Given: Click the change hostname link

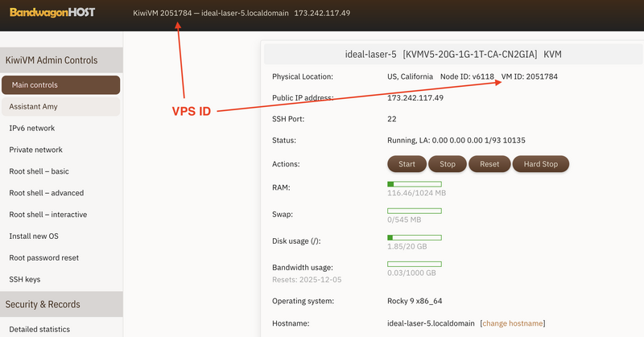Looking at the screenshot, I should [513, 323].
